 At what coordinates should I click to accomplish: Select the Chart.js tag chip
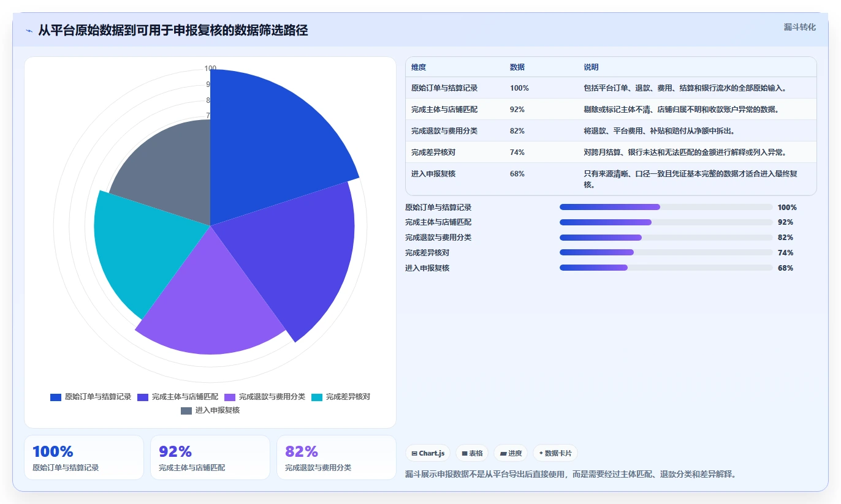[x=428, y=453]
